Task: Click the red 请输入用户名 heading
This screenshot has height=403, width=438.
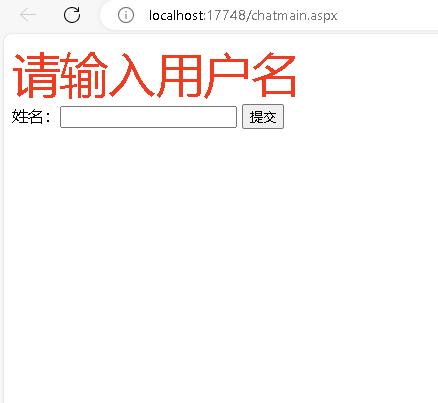Action: pyautogui.click(x=154, y=76)
